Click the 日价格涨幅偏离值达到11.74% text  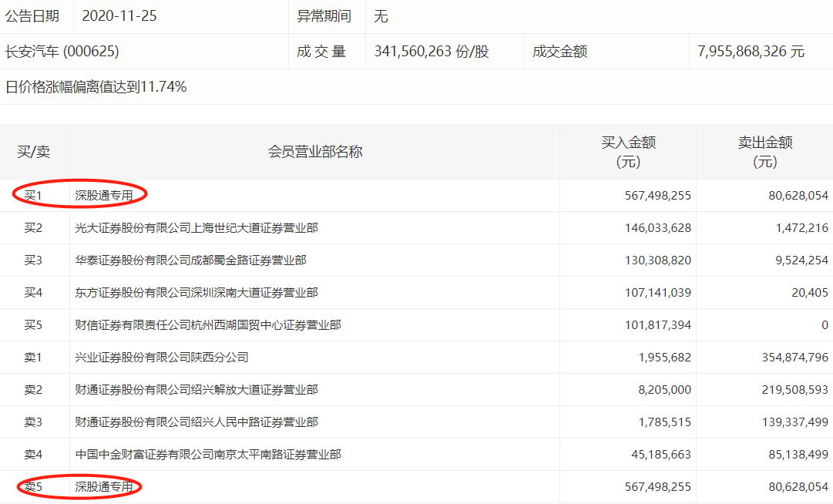point(96,86)
